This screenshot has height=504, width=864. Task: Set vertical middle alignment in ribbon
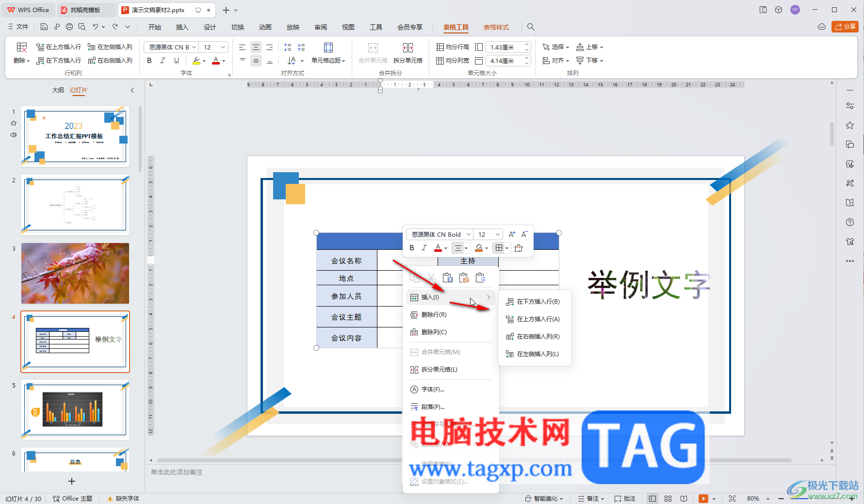click(256, 61)
